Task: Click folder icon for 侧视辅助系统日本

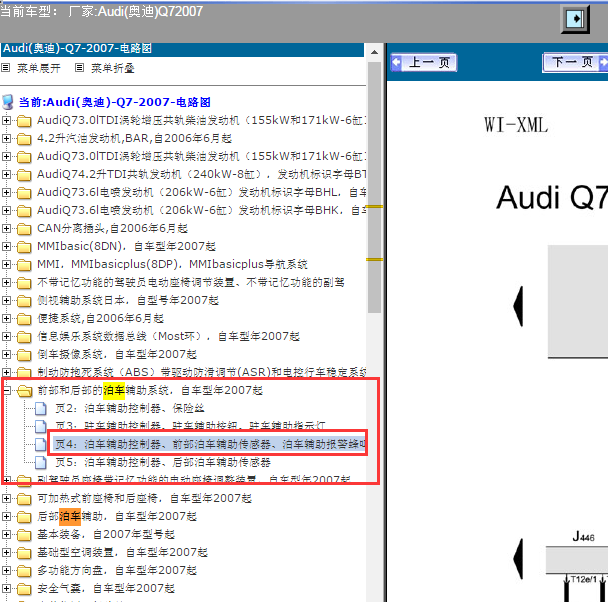Action: pyautogui.click(x=24, y=300)
